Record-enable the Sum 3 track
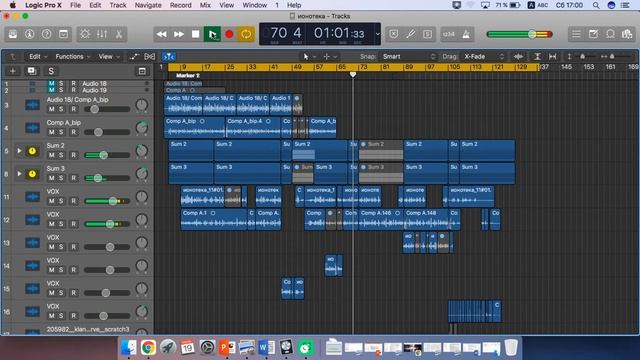Screen dimensions: 640x360 73,178
